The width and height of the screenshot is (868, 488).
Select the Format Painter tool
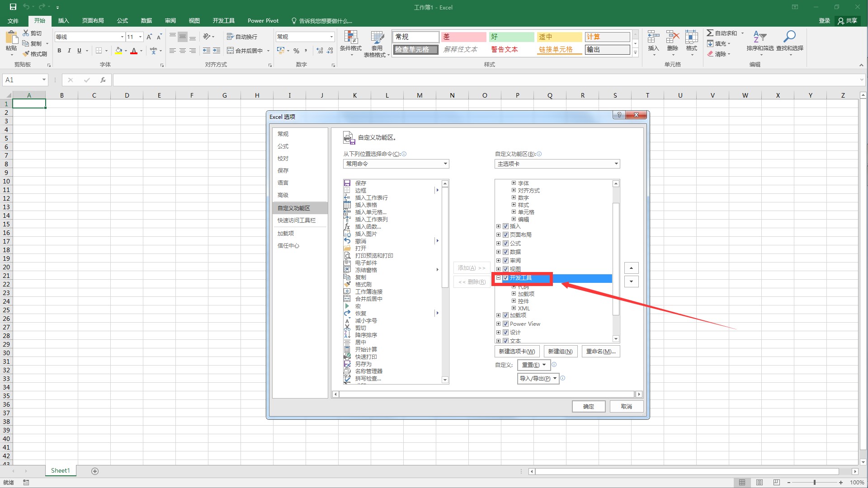(x=36, y=53)
